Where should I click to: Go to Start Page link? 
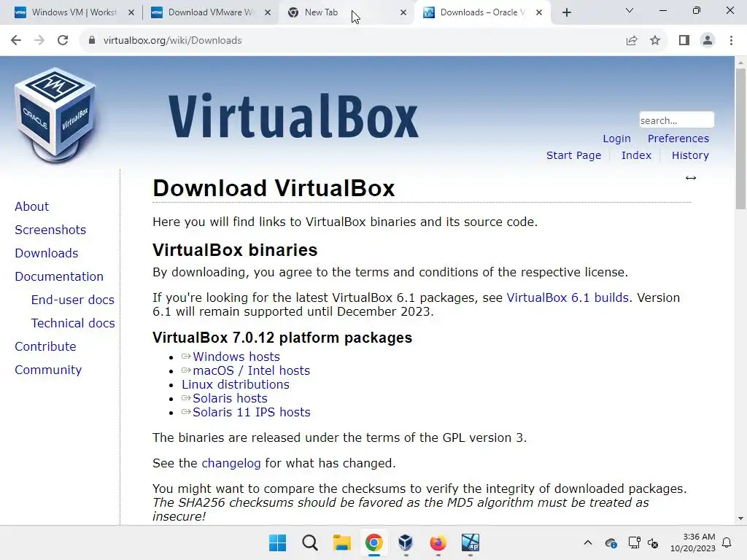pos(573,155)
